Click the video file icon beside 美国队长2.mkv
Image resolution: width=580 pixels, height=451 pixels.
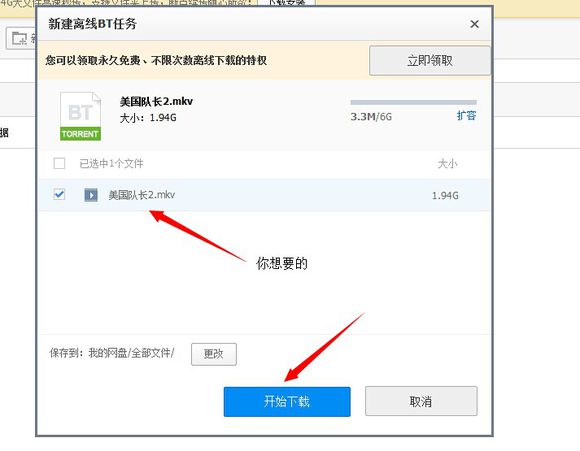pos(91,195)
